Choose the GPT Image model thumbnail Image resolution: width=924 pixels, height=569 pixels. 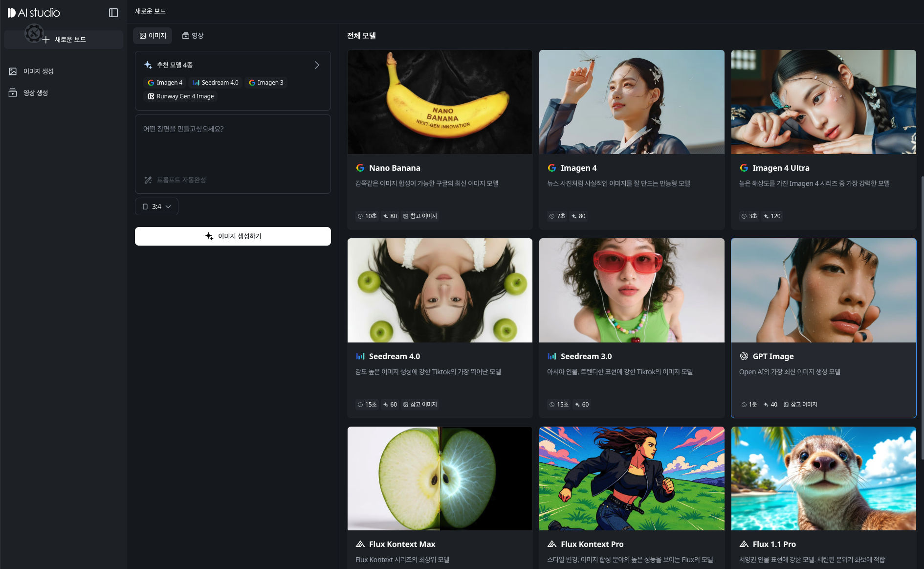(x=824, y=290)
